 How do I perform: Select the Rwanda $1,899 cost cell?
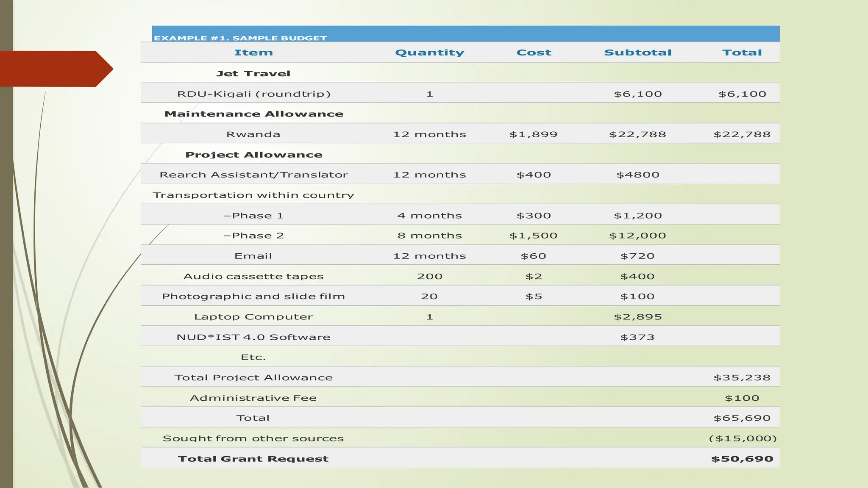[x=533, y=134]
